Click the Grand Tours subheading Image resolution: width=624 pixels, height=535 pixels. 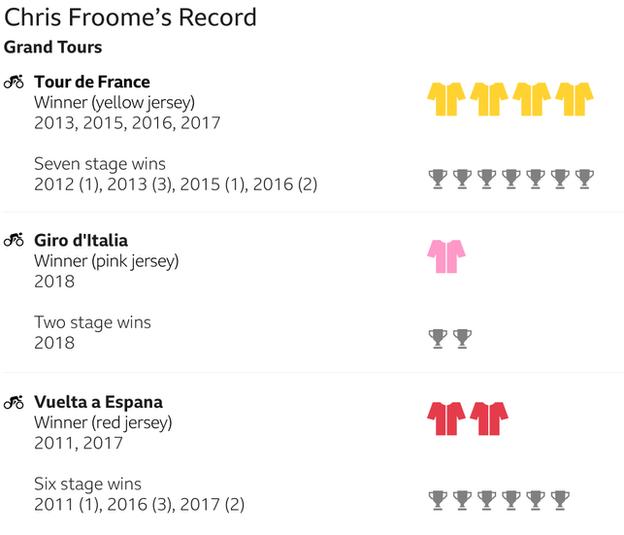click(x=53, y=47)
